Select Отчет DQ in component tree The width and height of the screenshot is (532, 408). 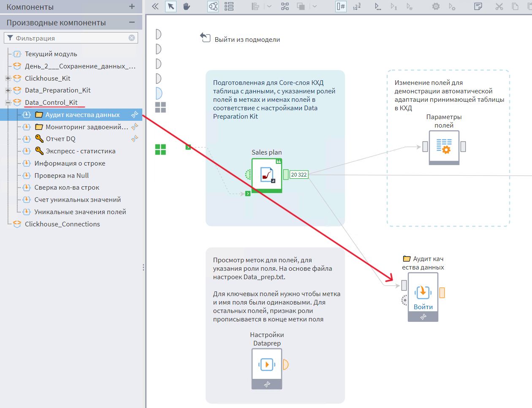point(60,139)
